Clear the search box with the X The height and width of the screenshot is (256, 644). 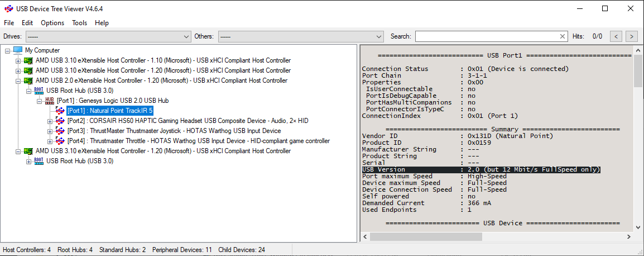click(563, 36)
